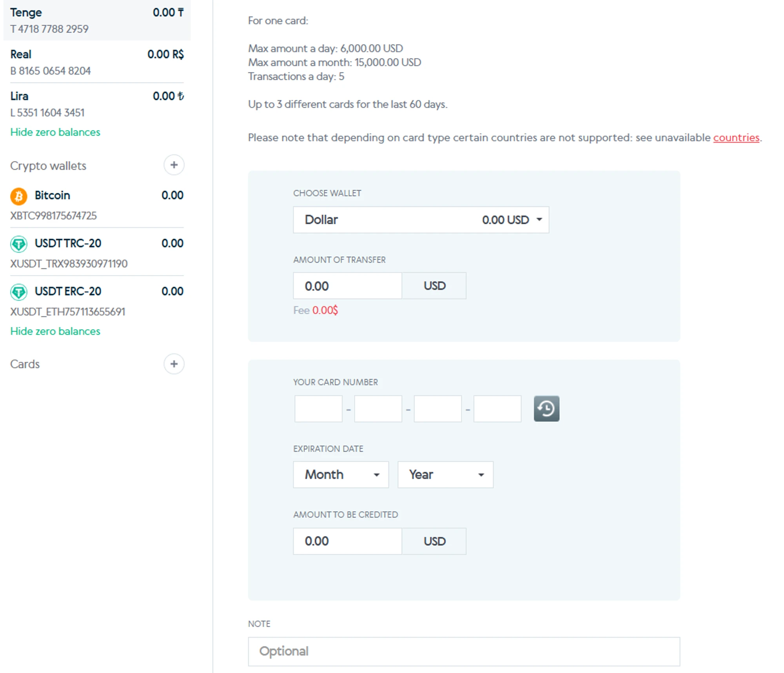The width and height of the screenshot is (784, 673).
Task: Click the USDT TRC-20 tether icon
Action: (x=19, y=244)
